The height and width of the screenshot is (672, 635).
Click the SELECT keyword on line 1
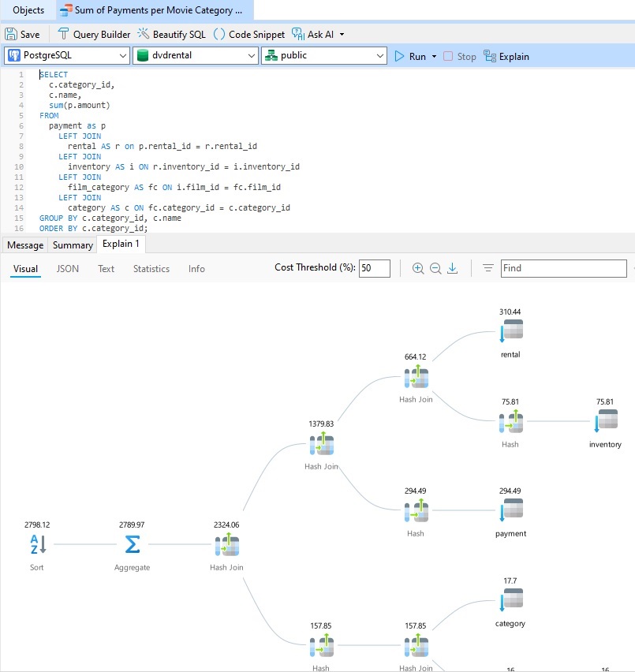pyautogui.click(x=54, y=75)
